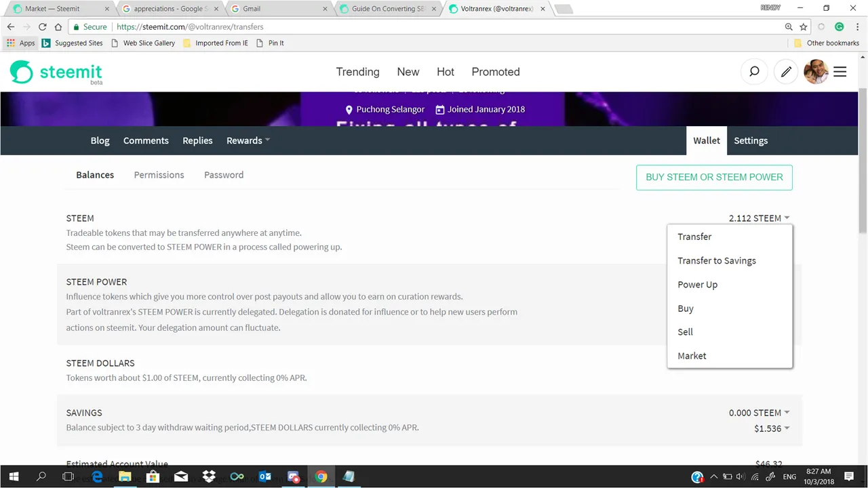The width and height of the screenshot is (868, 488).
Task: Go to the Blog tab
Action: [100, 140]
